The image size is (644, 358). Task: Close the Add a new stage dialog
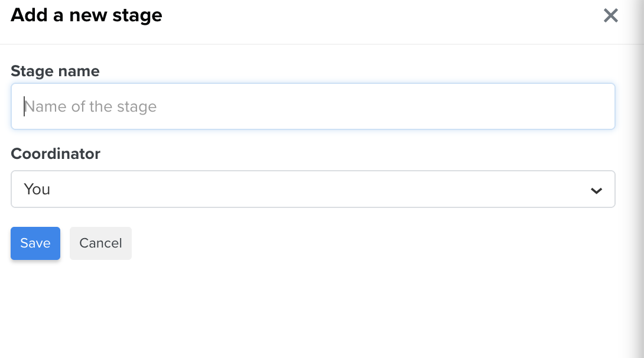tap(611, 15)
